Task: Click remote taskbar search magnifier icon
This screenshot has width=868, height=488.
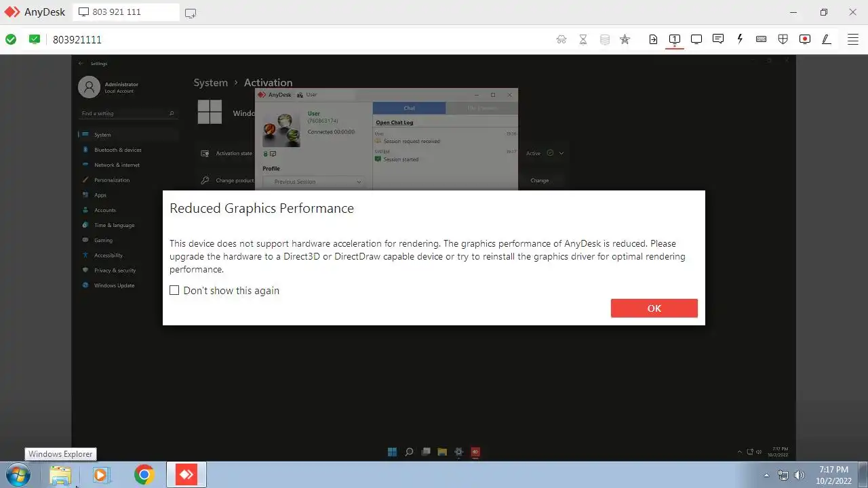Action: 409,452
